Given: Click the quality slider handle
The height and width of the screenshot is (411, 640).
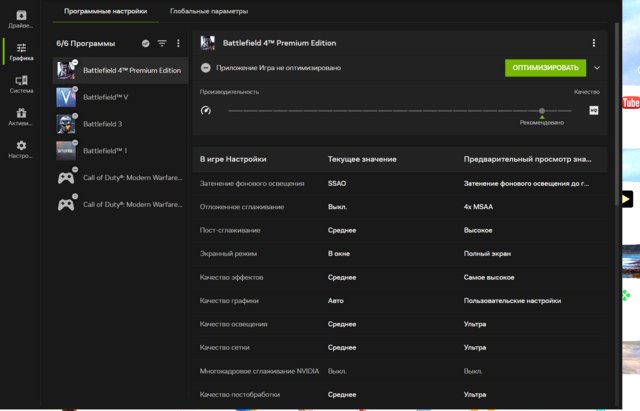Looking at the screenshot, I should pyautogui.click(x=542, y=111).
